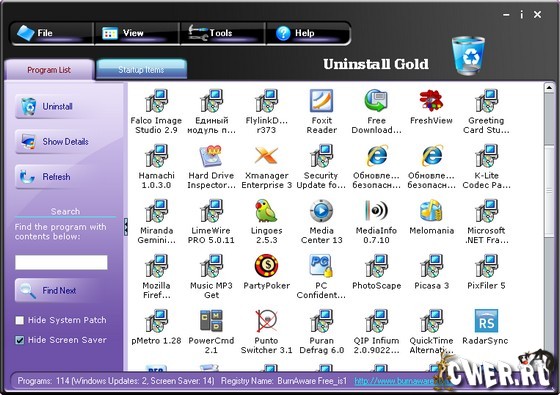Viewport: 560px width, 395px height.
Task: Click the Uninstall button
Action: tap(57, 106)
